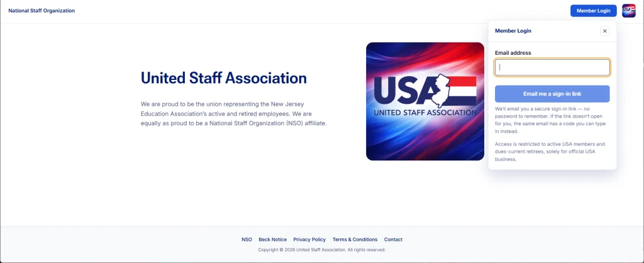
Task: Open the Privacy Policy footer link
Action: [309, 240]
